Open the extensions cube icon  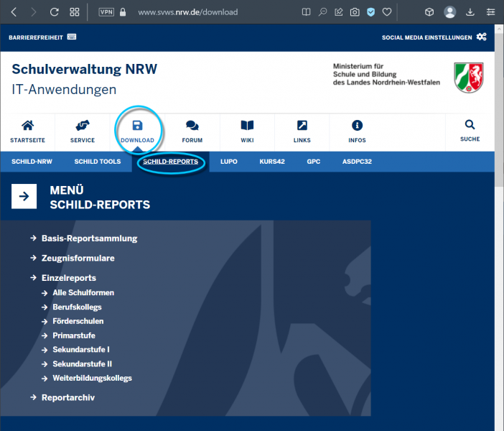[x=429, y=12]
